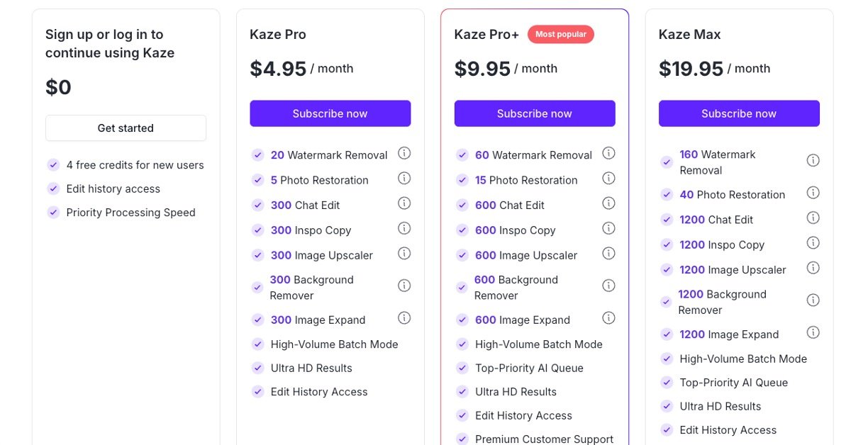Image resolution: width=868 pixels, height=445 pixels.
Task: Click info icon beside Kaze Pro Watermark Removal
Action: pos(404,153)
